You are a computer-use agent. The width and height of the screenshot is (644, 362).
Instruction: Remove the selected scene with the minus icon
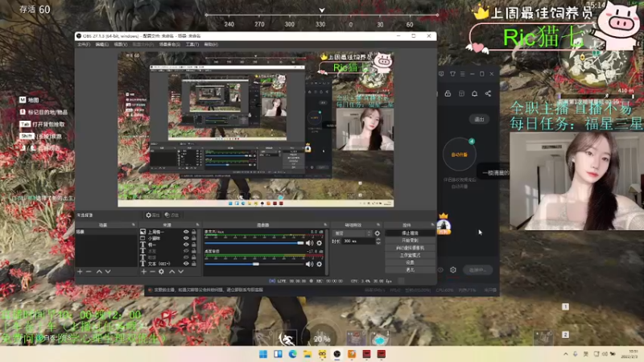pos(89,272)
